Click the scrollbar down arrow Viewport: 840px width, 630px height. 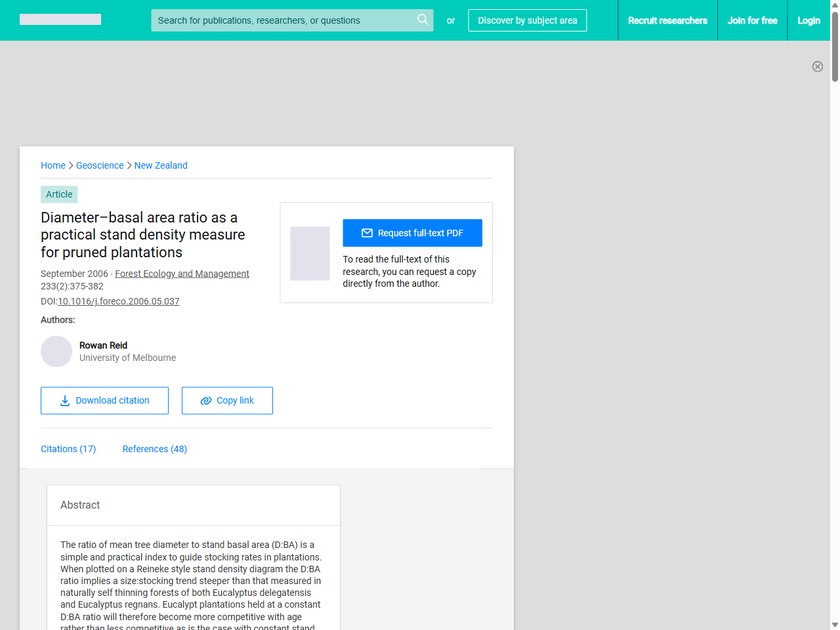pyautogui.click(x=835, y=625)
